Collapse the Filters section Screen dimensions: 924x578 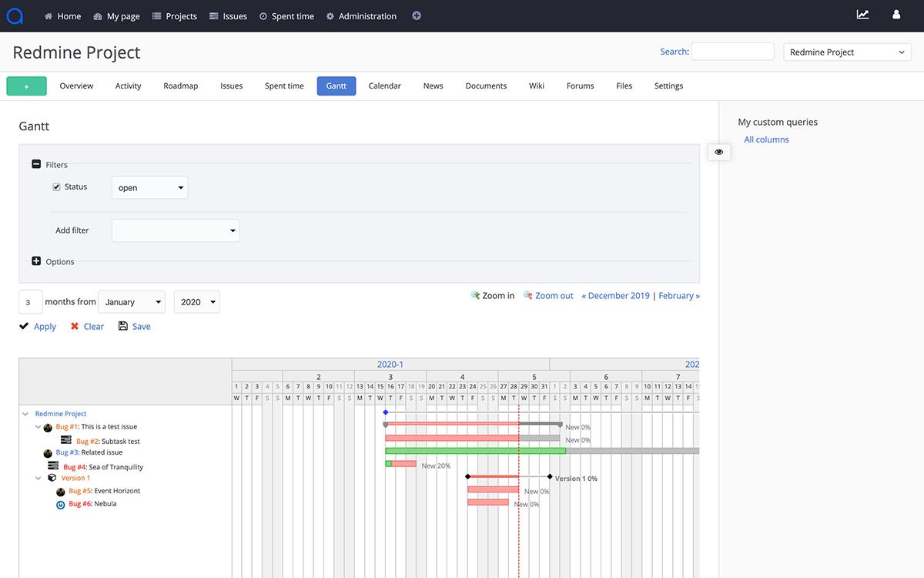36,164
